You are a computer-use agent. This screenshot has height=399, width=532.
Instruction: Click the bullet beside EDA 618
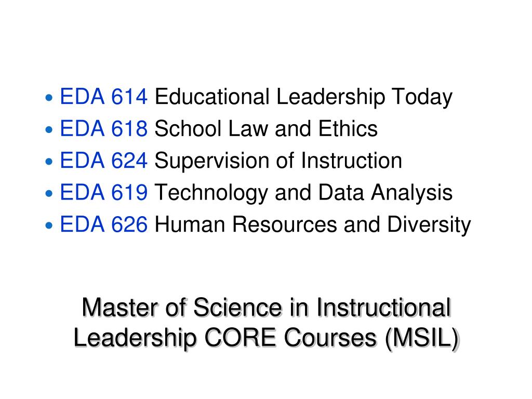click(x=49, y=129)
